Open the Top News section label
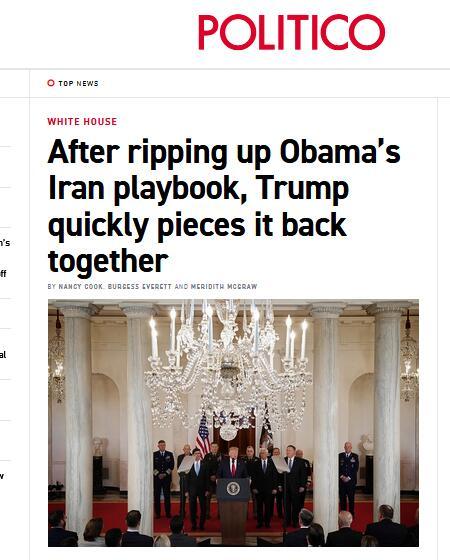 pyautogui.click(x=78, y=83)
